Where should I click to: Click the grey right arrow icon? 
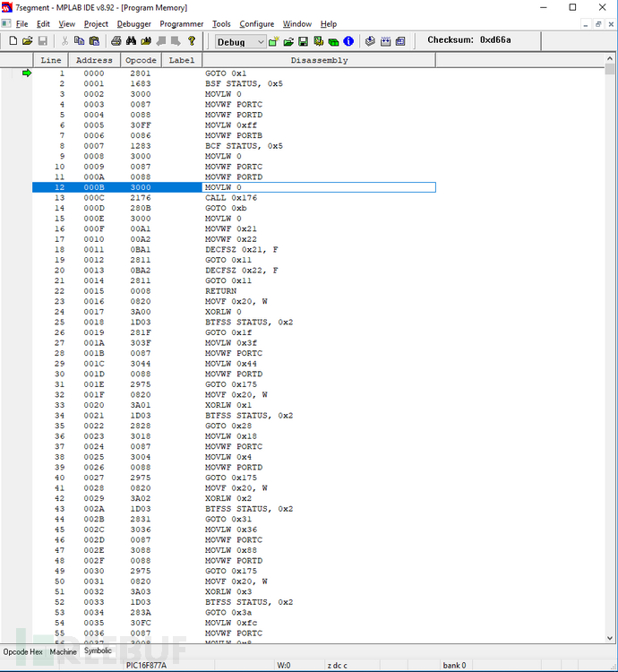click(x=176, y=41)
